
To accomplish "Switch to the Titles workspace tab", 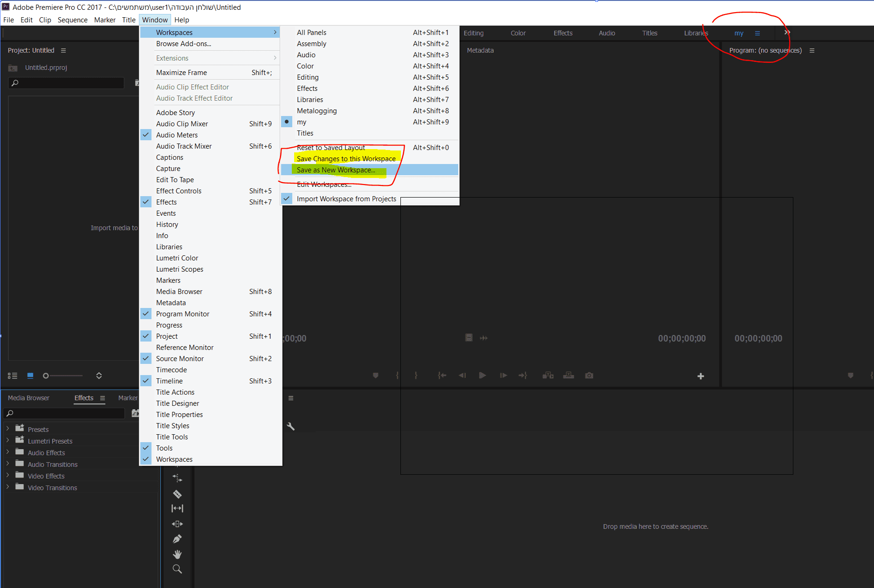I will tap(650, 33).
